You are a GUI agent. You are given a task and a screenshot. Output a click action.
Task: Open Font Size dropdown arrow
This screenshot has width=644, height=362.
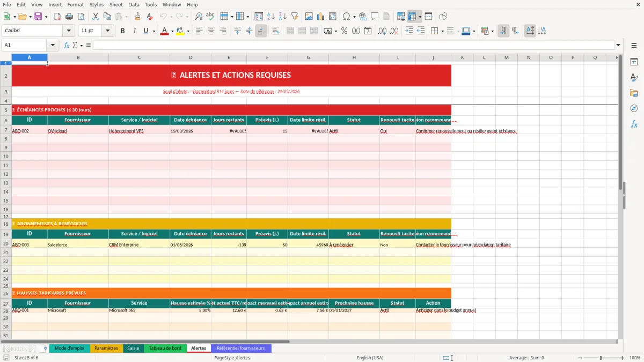click(x=108, y=31)
